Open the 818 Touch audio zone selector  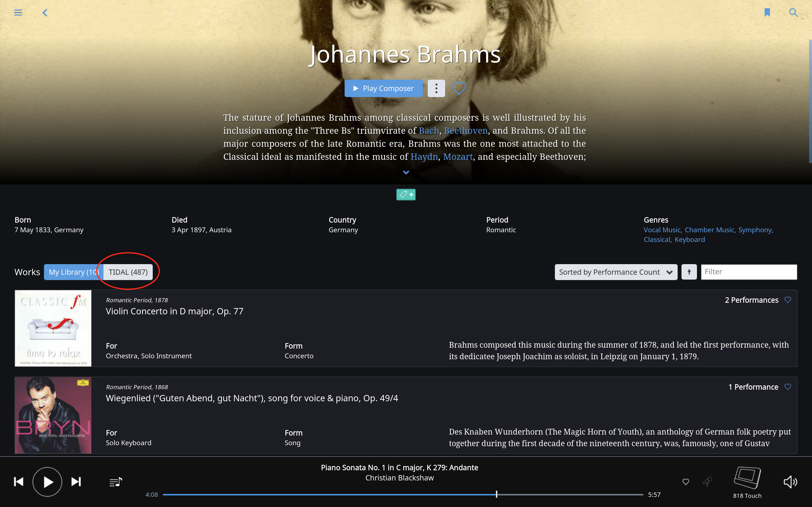point(747,482)
